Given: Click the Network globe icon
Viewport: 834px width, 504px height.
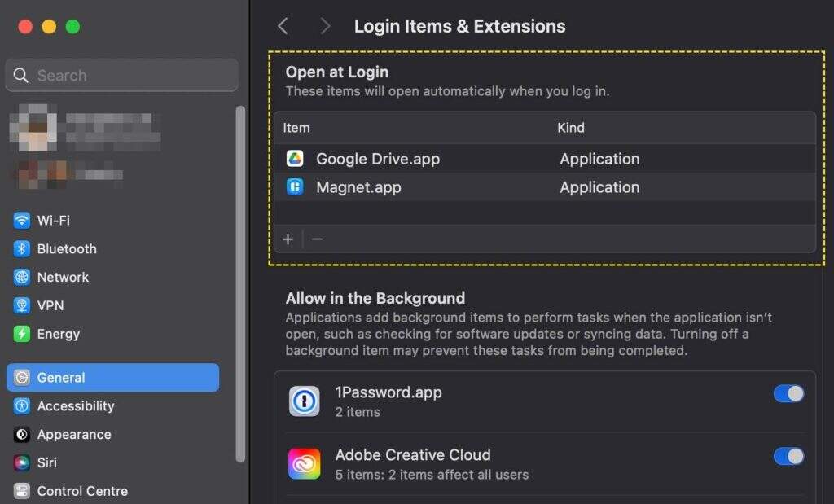Looking at the screenshot, I should click(x=22, y=277).
